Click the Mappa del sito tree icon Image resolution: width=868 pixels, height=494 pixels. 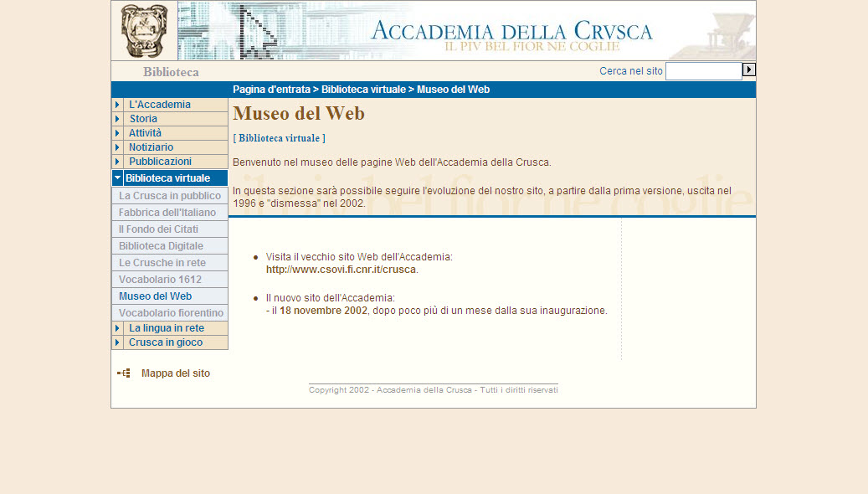coord(123,373)
